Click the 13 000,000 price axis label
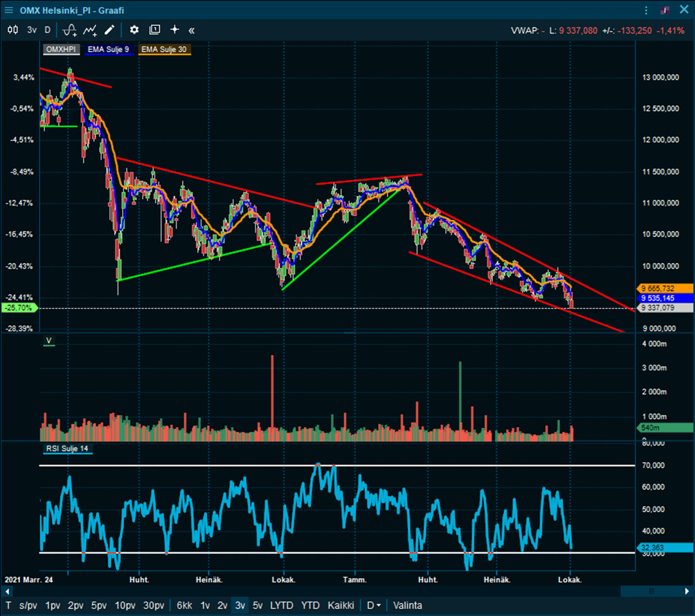 [x=660, y=78]
